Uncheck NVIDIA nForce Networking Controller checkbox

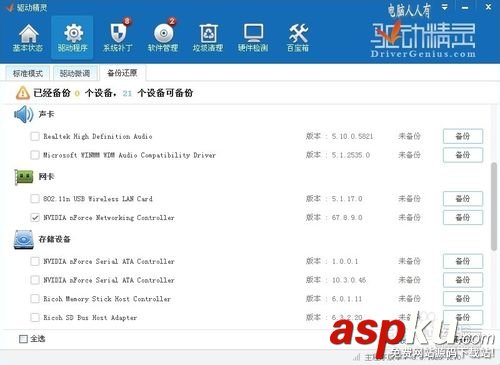click(35, 218)
